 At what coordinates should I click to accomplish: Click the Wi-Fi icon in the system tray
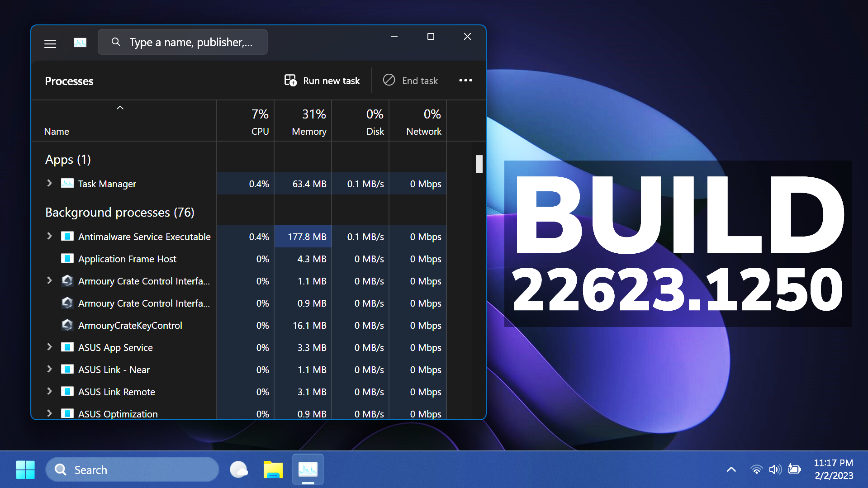756,469
